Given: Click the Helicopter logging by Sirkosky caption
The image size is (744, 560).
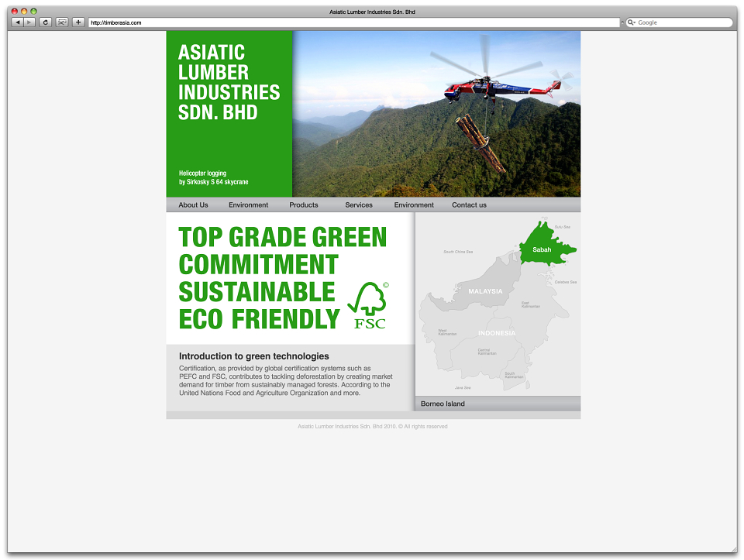Looking at the screenshot, I should point(214,177).
